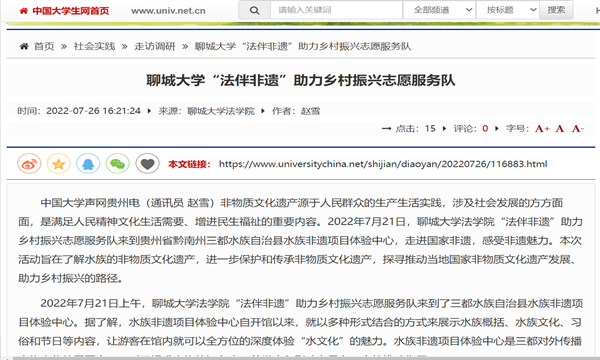Share article via WeChat icon
This screenshot has width=600, height=360.
(x=117, y=164)
